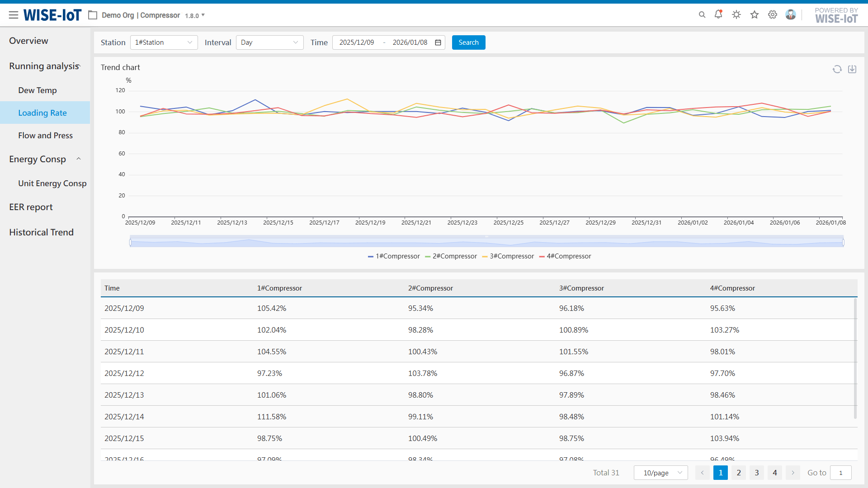Click the Search button
868x488 pixels.
(x=468, y=42)
